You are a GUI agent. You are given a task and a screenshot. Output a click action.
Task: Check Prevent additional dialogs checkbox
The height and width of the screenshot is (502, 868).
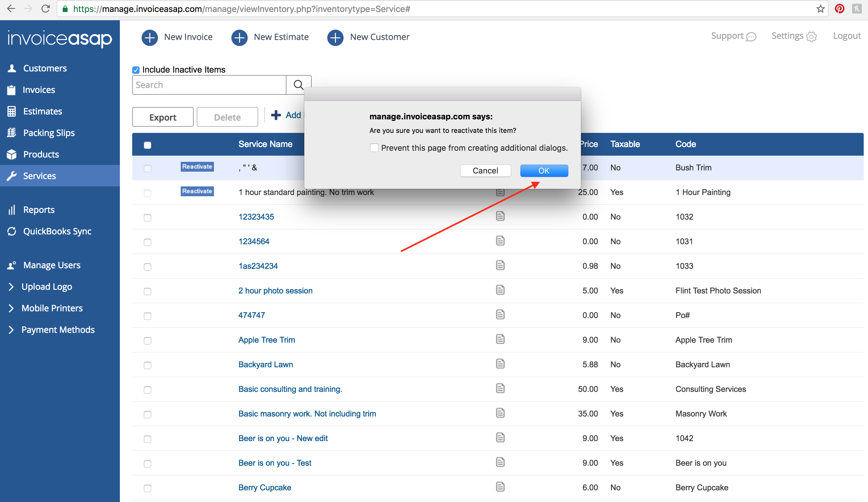coord(374,148)
